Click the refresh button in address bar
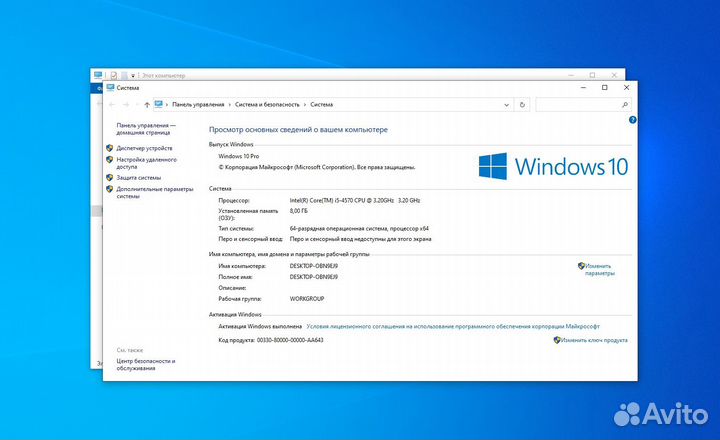 point(522,105)
